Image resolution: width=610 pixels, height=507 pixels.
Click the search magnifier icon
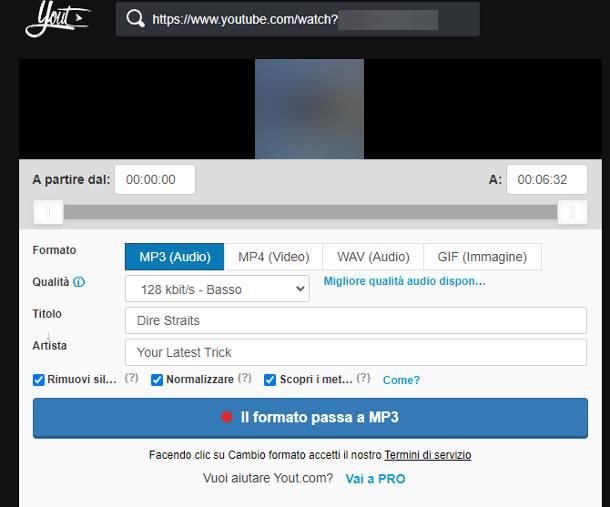pos(135,19)
